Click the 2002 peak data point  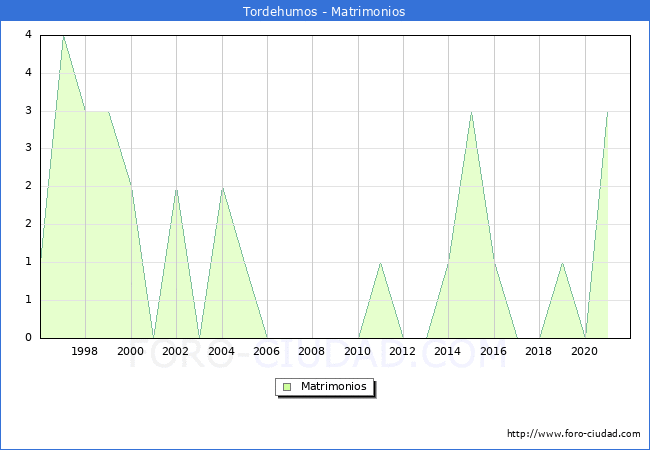(x=177, y=189)
